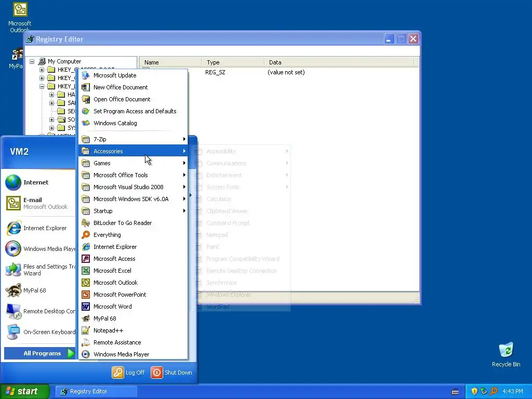Click the security shield tray icon

pos(474,391)
